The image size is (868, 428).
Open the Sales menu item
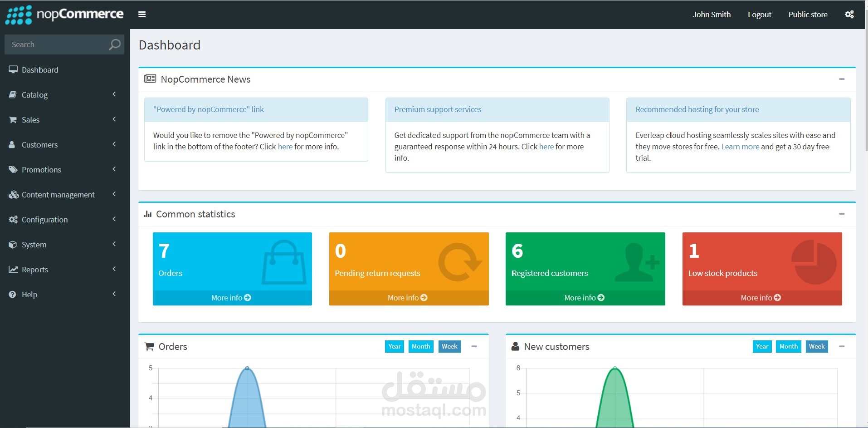tap(65, 120)
